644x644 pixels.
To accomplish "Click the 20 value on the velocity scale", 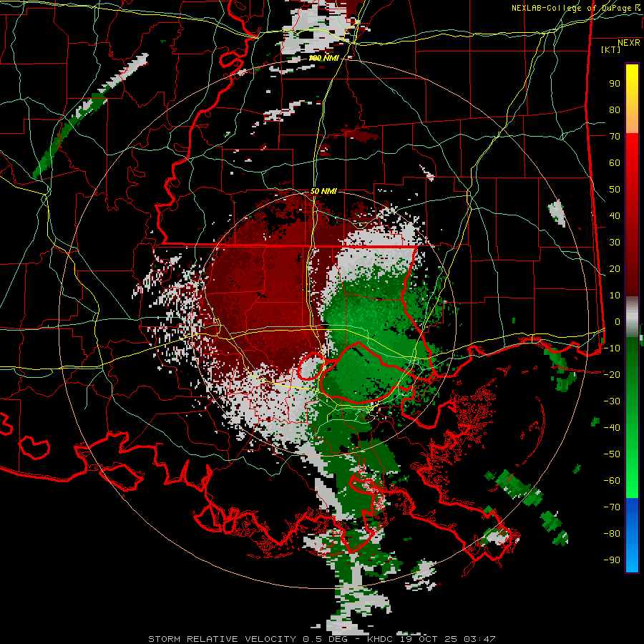I will (x=615, y=269).
